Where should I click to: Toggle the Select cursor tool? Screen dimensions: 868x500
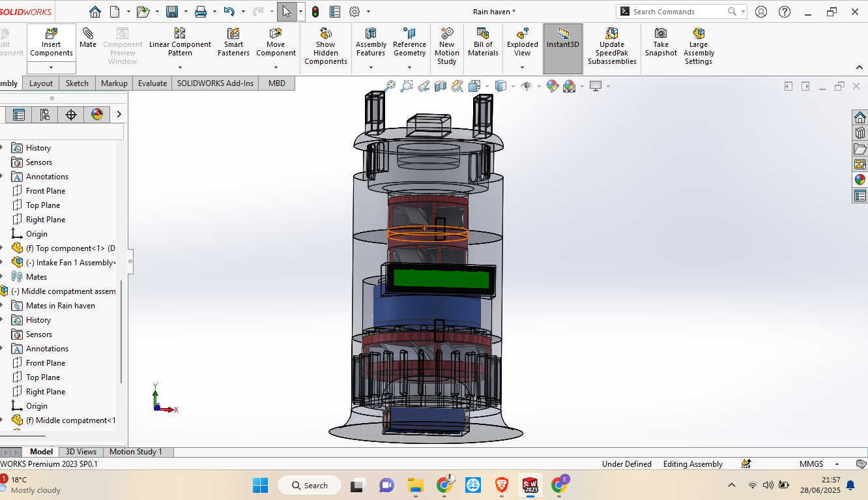287,12
